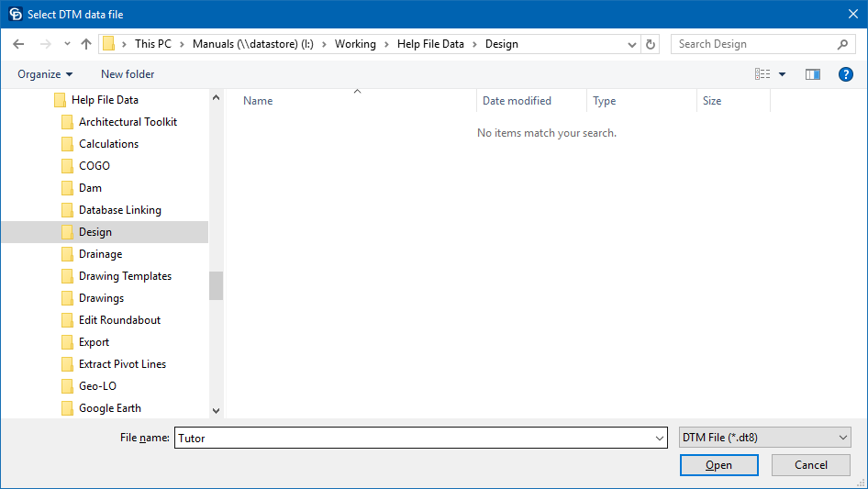868x489 pixels.
Task: Expand the File name history dropdown
Action: coord(659,439)
